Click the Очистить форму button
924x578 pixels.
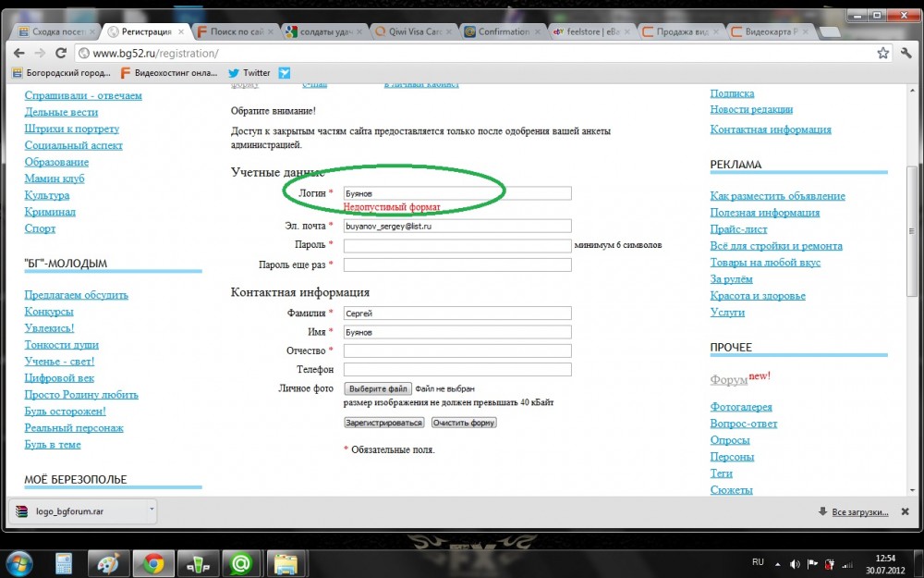coord(464,423)
